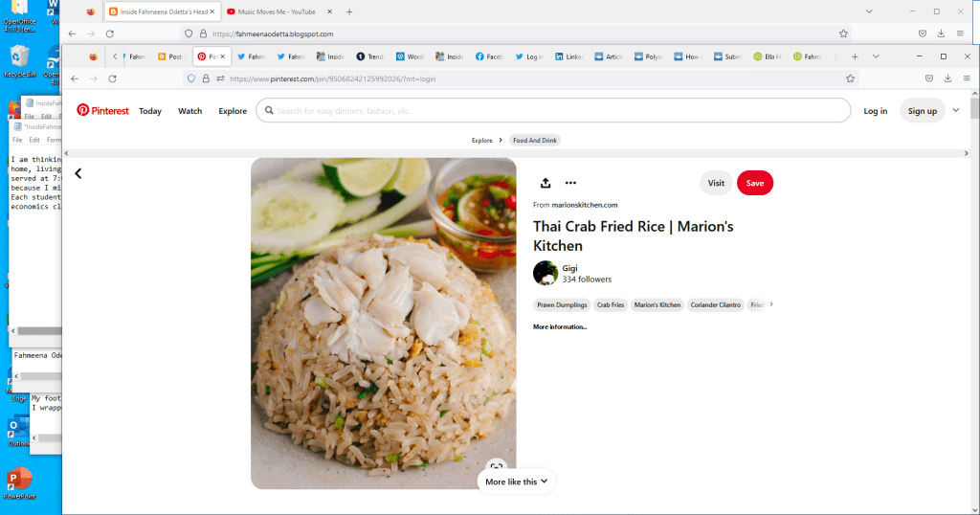Open the OpenOffice desktop shortcut
Image resolution: width=980 pixels, height=515 pixels.
20,16
